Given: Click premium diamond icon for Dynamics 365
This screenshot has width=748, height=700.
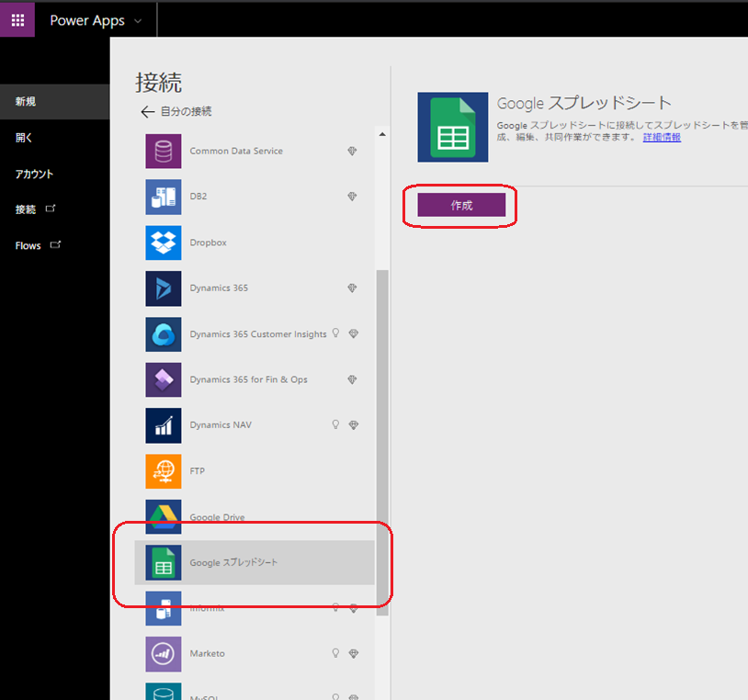Looking at the screenshot, I should pyautogui.click(x=352, y=288).
